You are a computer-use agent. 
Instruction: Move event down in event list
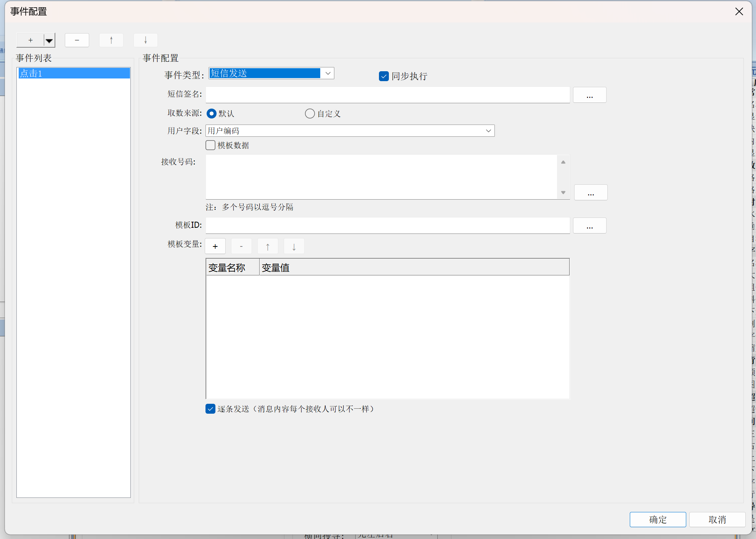point(146,40)
